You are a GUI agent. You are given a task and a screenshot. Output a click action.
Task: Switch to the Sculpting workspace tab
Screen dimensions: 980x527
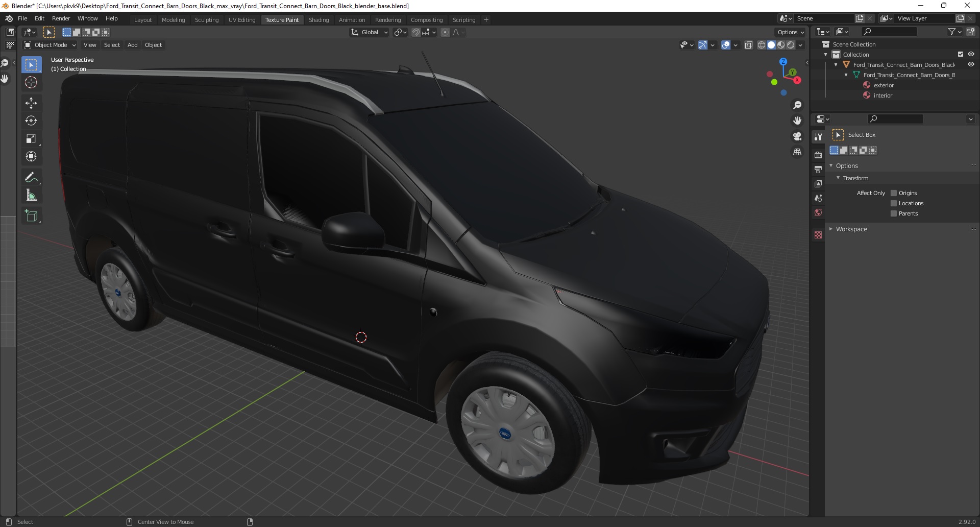click(x=207, y=20)
